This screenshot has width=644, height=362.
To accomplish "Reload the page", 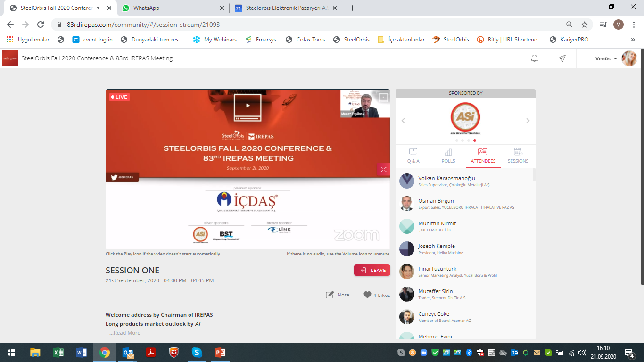I will pyautogui.click(x=41, y=25).
